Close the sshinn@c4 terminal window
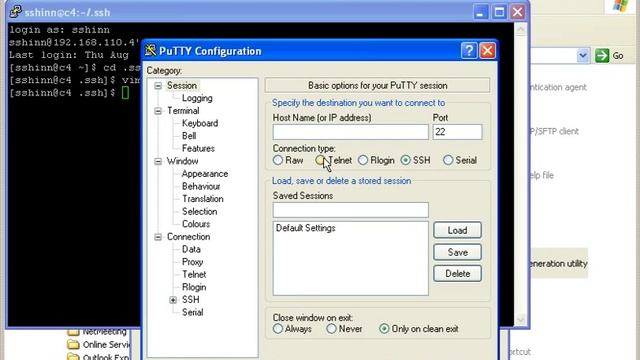 pos(518,12)
